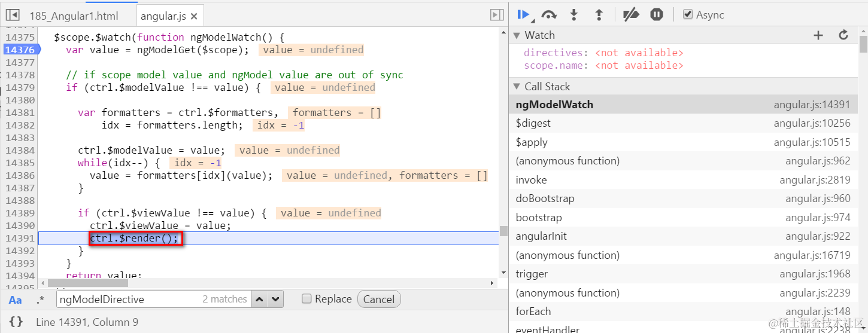Open anonymous function at angular.js:2239
Viewport: 868px width, 333px height.
coord(683,293)
